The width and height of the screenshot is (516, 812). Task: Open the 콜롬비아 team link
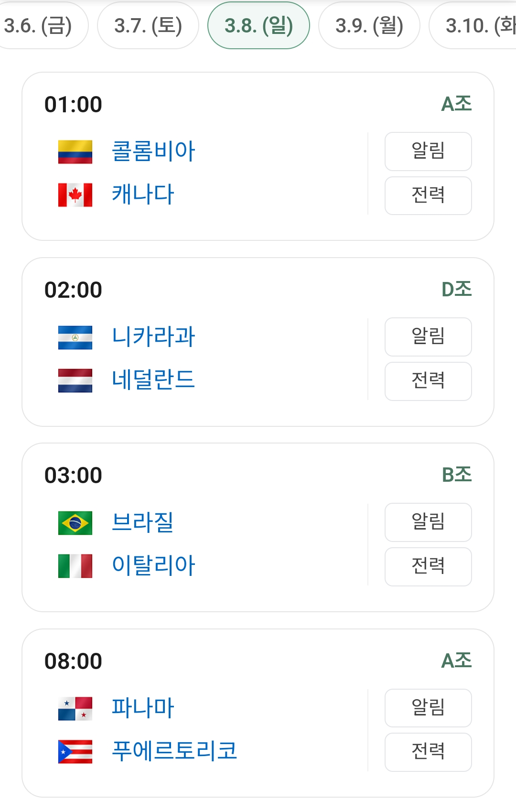[153, 151]
